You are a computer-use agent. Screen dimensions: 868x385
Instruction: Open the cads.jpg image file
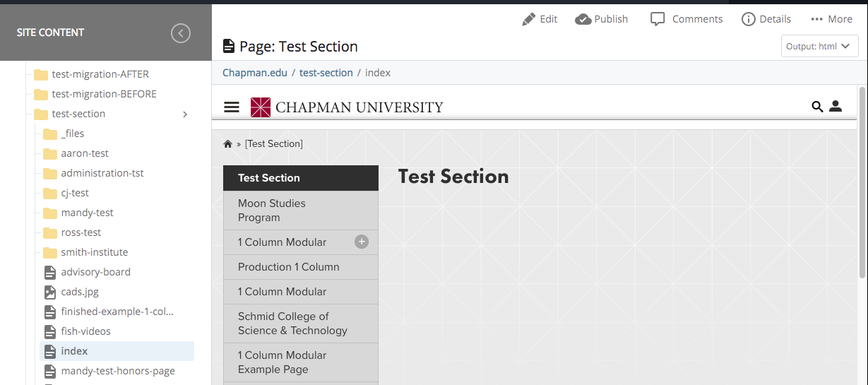tap(79, 292)
